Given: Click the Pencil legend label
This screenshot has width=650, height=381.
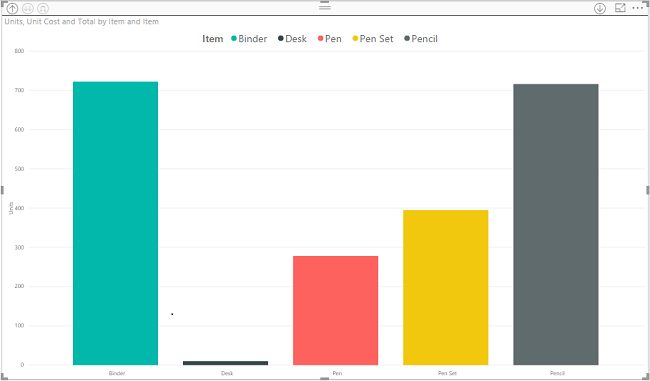Looking at the screenshot, I should coord(424,39).
